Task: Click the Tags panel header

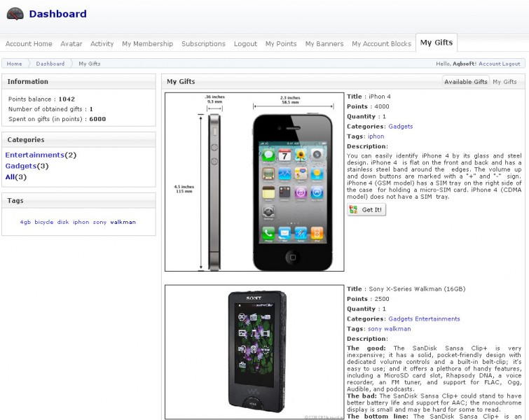Action: tap(78, 201)
